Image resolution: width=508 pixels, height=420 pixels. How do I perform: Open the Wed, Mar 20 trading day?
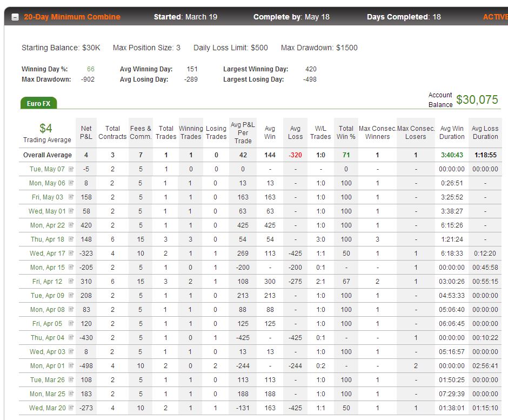point(48,408)
